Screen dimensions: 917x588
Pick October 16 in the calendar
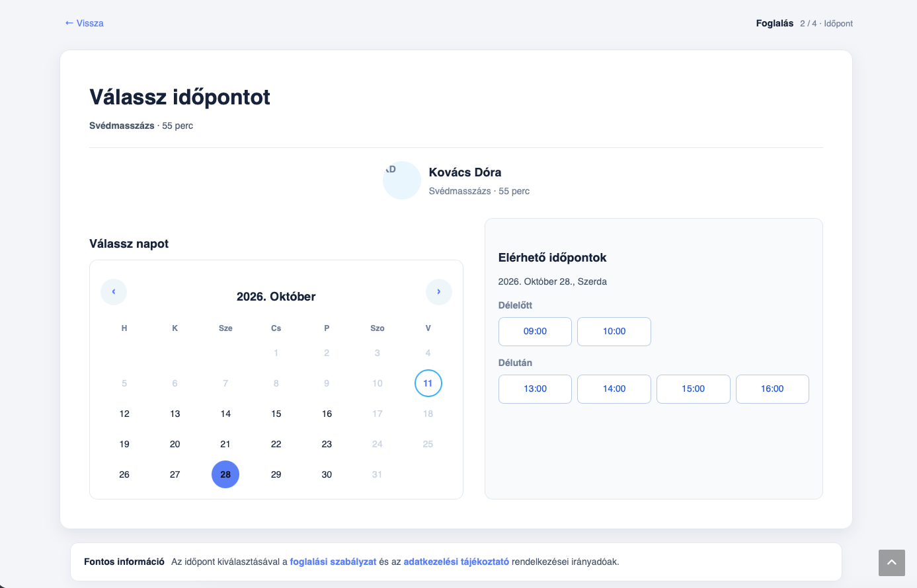click(x=327, y=414)
